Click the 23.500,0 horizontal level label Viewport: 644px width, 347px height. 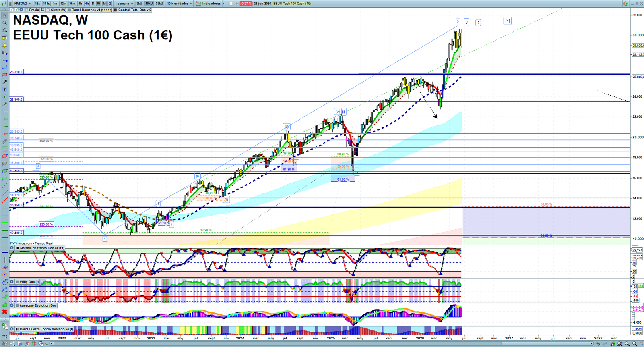pos(17,99)
